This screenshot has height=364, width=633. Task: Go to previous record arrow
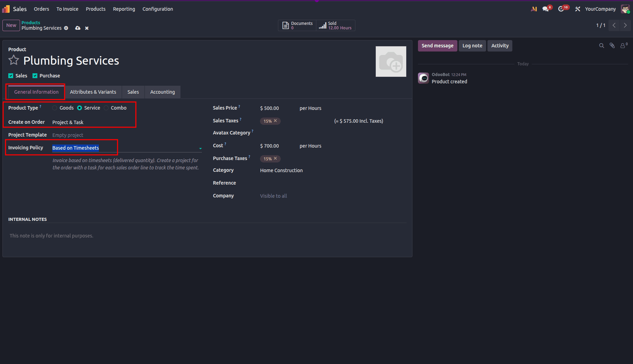point(614,25)
